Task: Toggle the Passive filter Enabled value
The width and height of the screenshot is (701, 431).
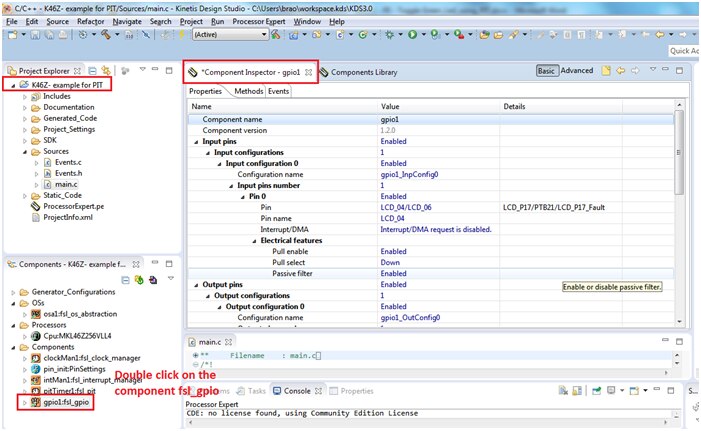Action: tap(394, 273)
